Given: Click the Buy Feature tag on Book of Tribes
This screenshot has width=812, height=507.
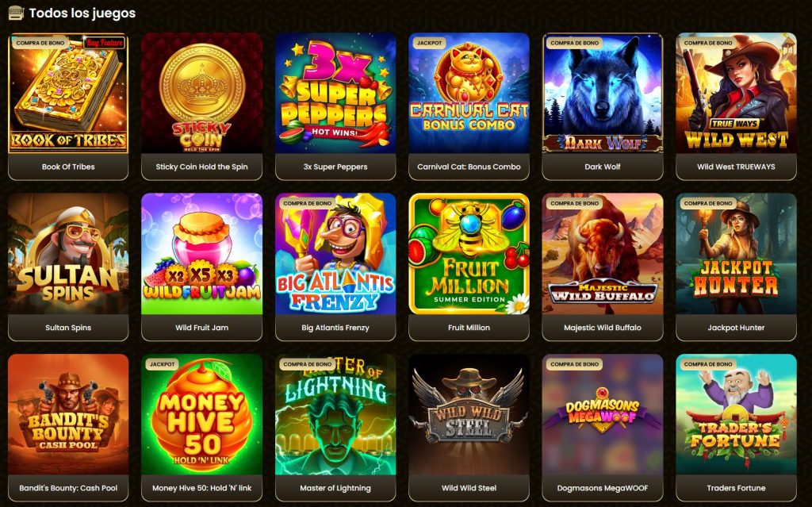Looking at the screenshot, I should (x=104, y=43).
